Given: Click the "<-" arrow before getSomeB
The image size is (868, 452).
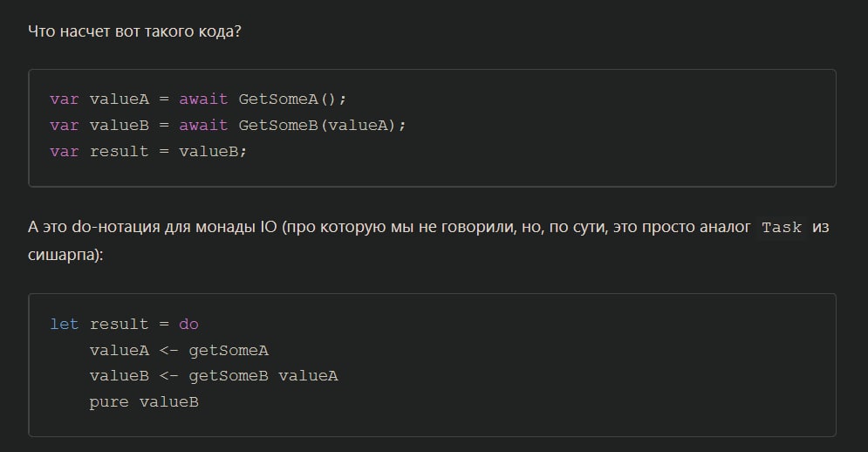Looking at the screenshot, I should tap(168, 376).
